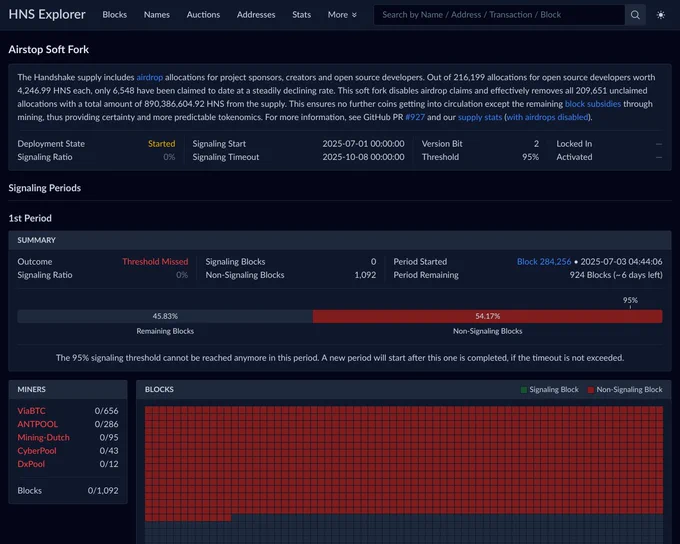Click the red Non-Signaling Blocks progress bar

click(487, 316)
